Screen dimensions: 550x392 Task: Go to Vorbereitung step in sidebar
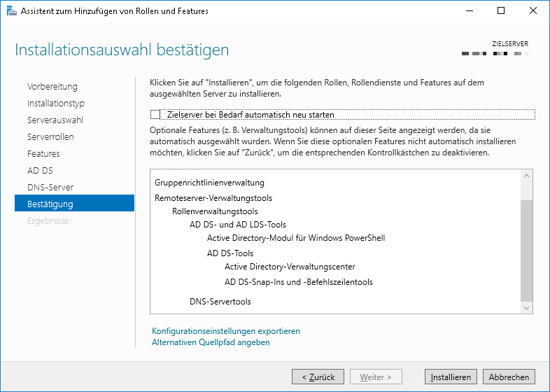[52, 87]
